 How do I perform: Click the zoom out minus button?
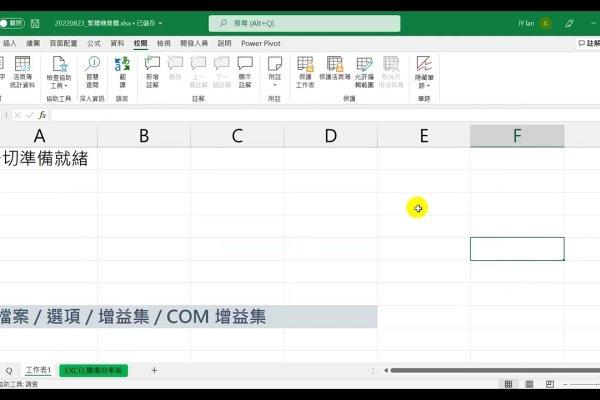(x=566, y=384)
